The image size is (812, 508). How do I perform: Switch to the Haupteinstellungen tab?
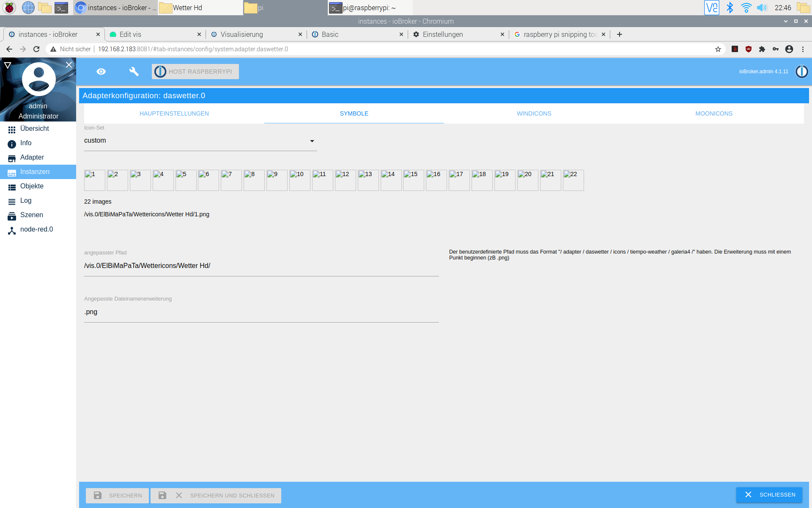click(x=174, y=113)
